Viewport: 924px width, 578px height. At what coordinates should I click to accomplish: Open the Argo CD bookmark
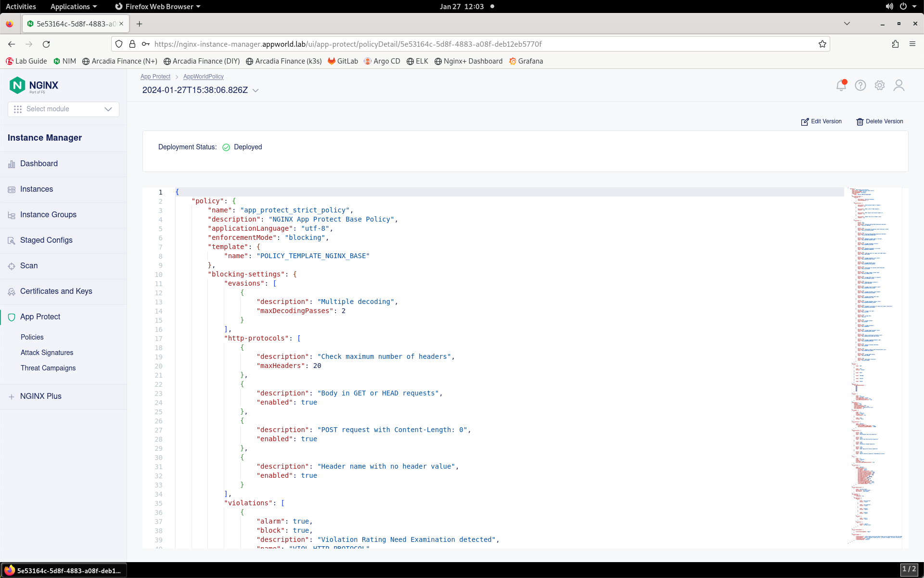click(x=382, y=61)
